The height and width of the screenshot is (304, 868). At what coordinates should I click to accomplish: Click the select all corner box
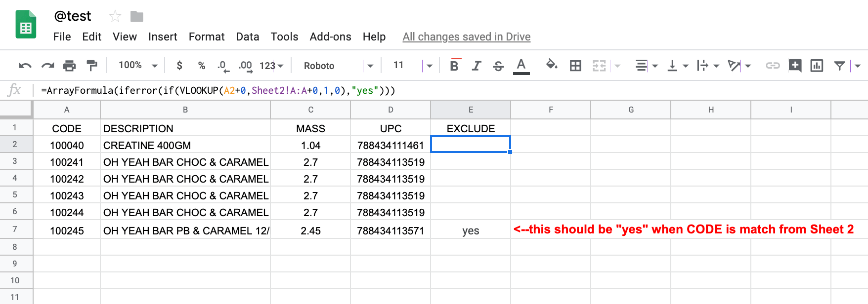tap(16, 110)
